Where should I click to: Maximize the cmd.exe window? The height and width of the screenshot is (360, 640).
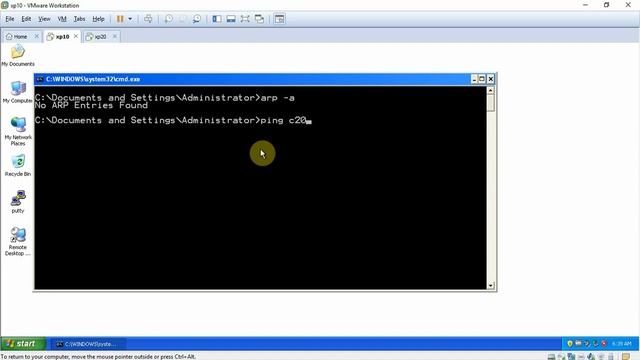(x=482, y=79)
